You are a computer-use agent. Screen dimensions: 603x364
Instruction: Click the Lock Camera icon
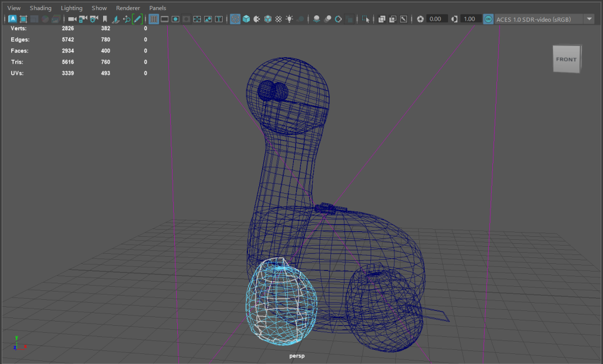point(83,19)
